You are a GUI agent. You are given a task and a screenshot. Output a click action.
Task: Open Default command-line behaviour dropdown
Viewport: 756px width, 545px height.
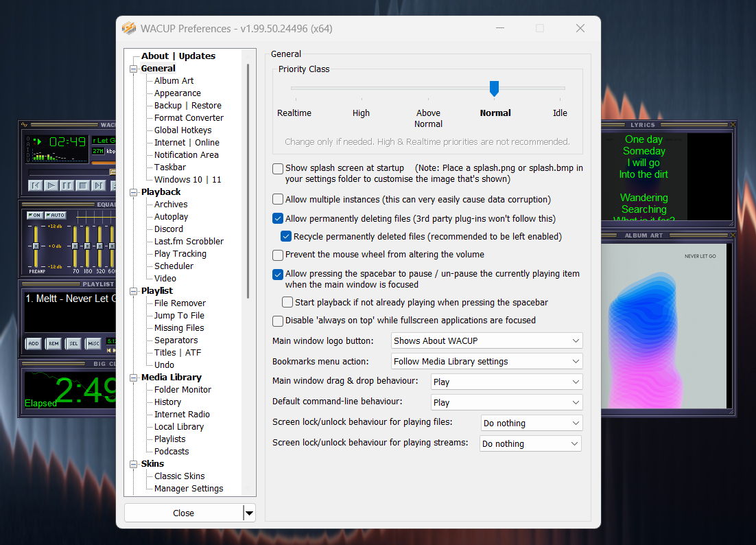(506, 402)
